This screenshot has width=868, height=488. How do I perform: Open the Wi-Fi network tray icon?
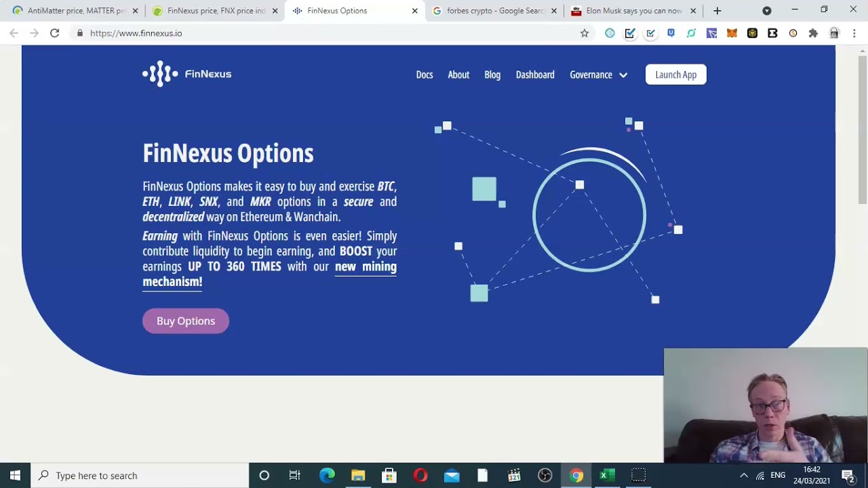(760, 475)
